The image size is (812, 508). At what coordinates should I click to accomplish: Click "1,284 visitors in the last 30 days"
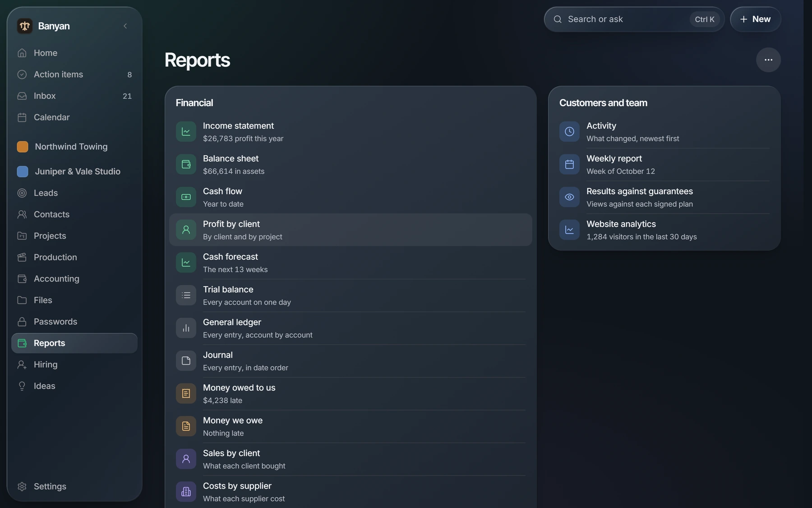pyautogui.click(x=641, y=237)
